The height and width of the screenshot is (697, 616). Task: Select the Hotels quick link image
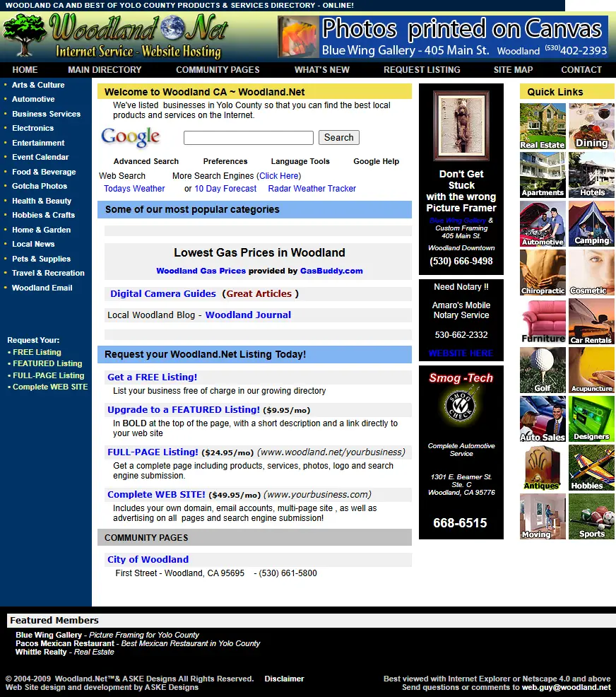[591, 175]
